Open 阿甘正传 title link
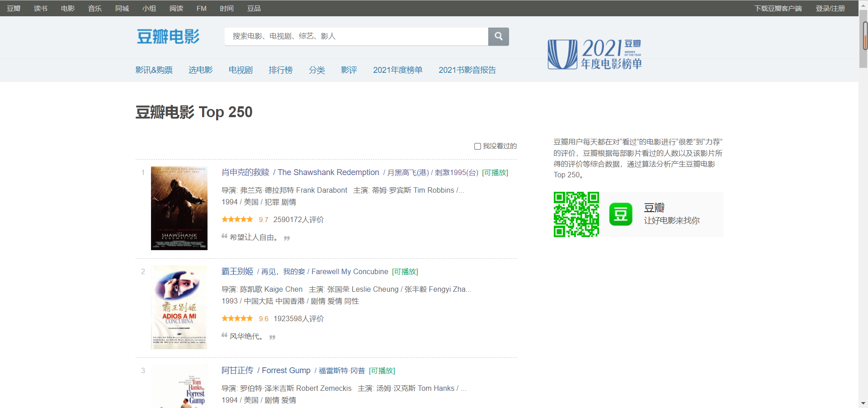 pos(237,370)
